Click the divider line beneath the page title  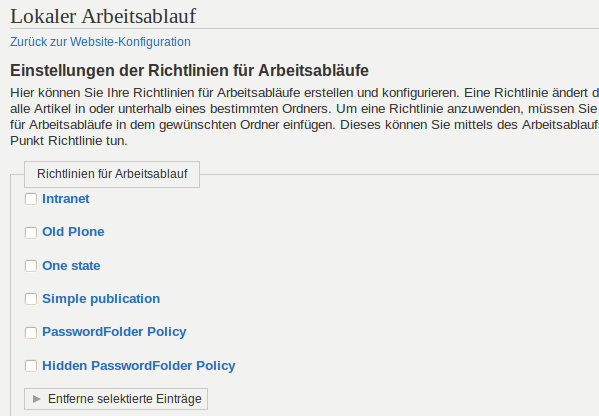(x=304, y=28)
